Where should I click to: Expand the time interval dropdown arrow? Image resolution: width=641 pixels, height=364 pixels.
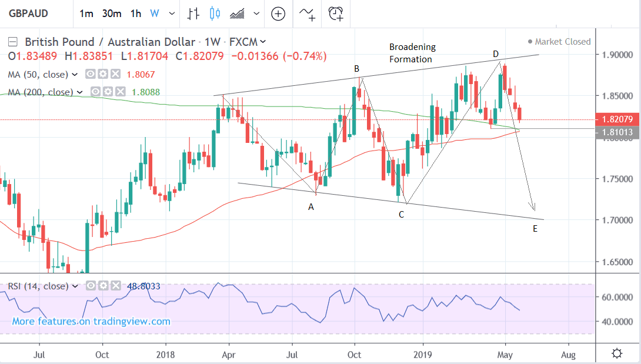(171, 14)
